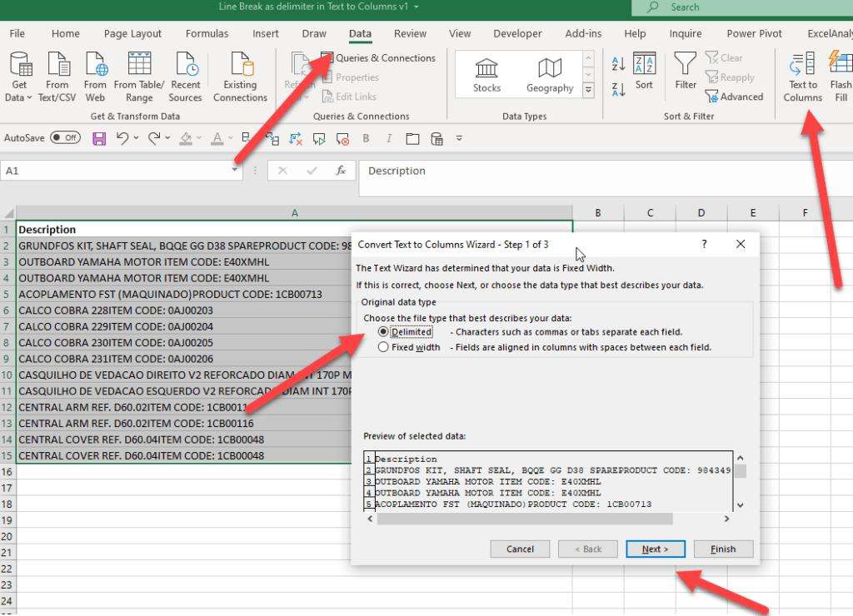Open the document title dropdown
The height and width of the screenshot is (616, 853).
[x=417, y=7]
